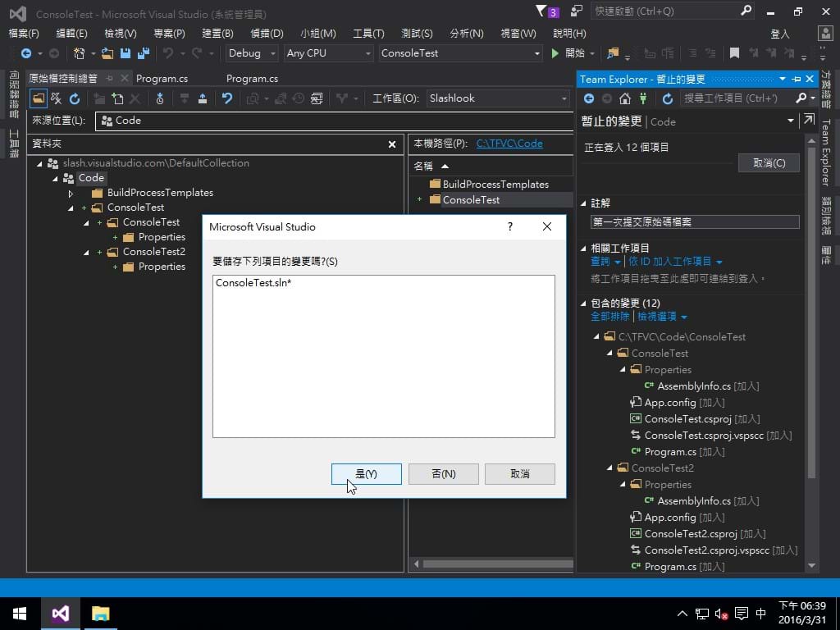Click the No 否(N) button in the dialog
The image size is (840, 630).
tap(444, 474)
